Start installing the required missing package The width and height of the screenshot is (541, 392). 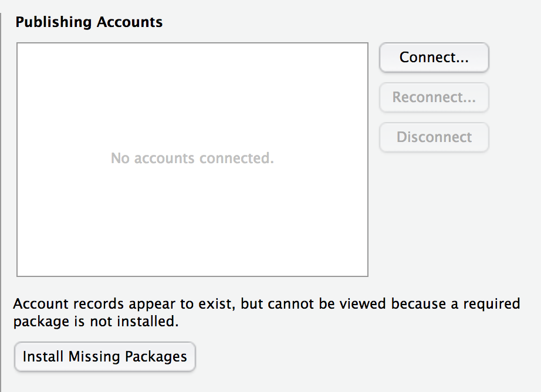(x=104, y=357)
